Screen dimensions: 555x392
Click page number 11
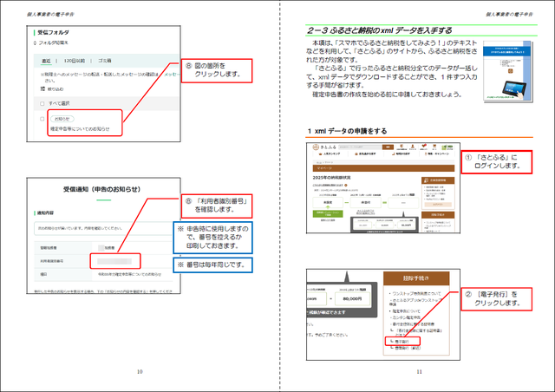(419, 371)
